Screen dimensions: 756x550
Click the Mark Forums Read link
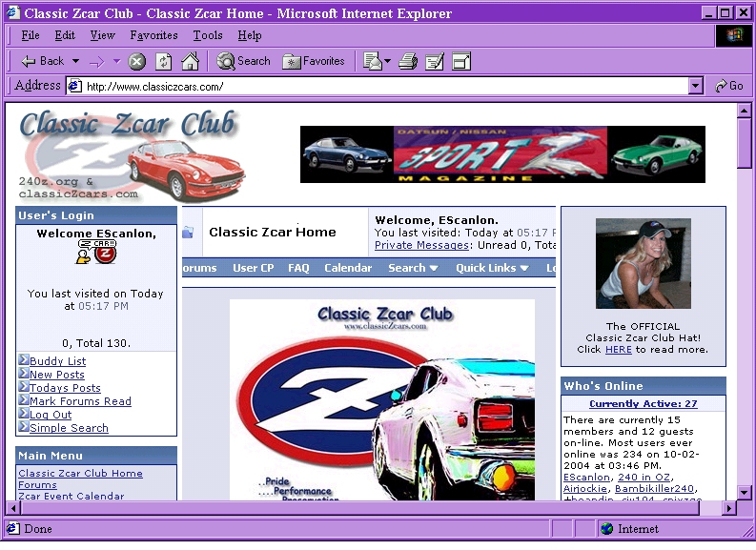click(80, 401)
